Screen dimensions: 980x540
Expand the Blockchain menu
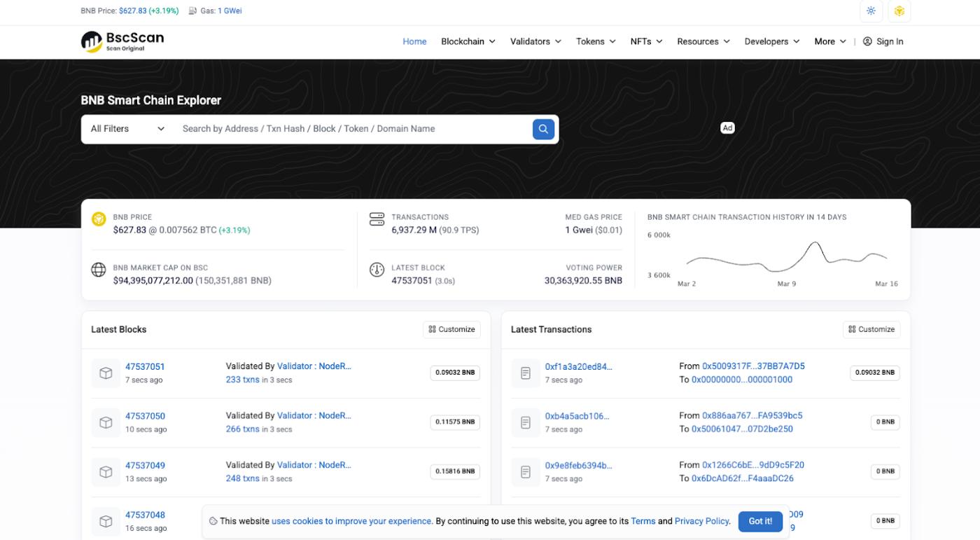click(x=468, y=41)
